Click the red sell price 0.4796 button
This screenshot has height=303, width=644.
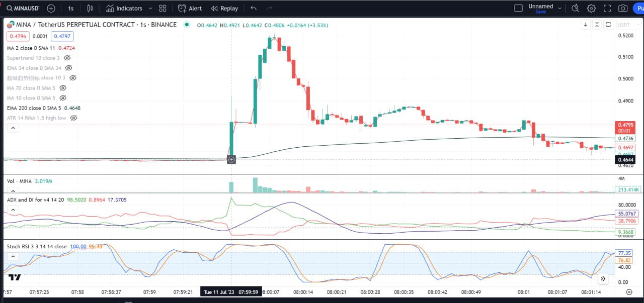click(x=18, y=36)
